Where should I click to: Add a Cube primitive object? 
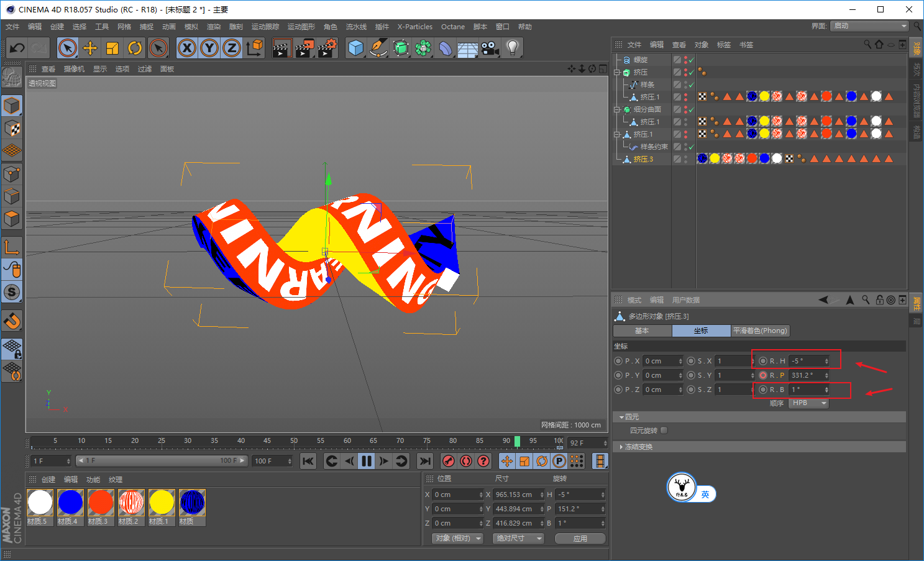click(x=356, y=48)
